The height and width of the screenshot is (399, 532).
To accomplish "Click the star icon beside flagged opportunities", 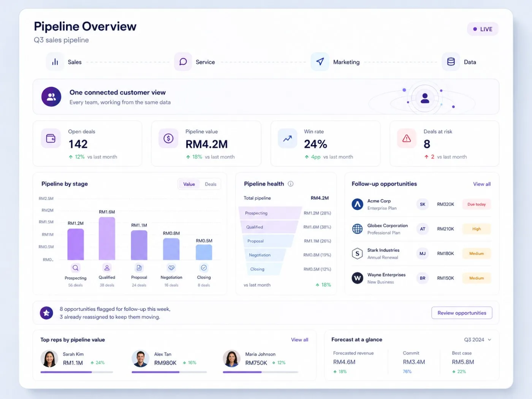I will 46,313.
